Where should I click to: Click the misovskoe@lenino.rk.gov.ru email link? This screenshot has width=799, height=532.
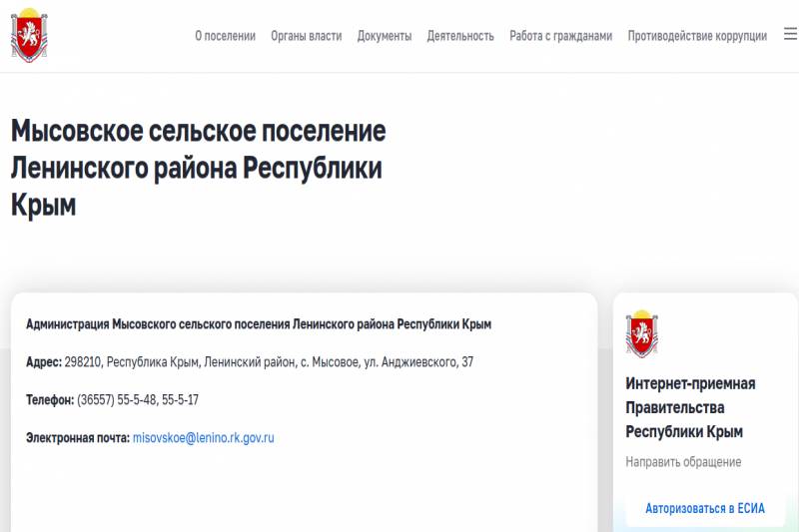pos(203,437)
